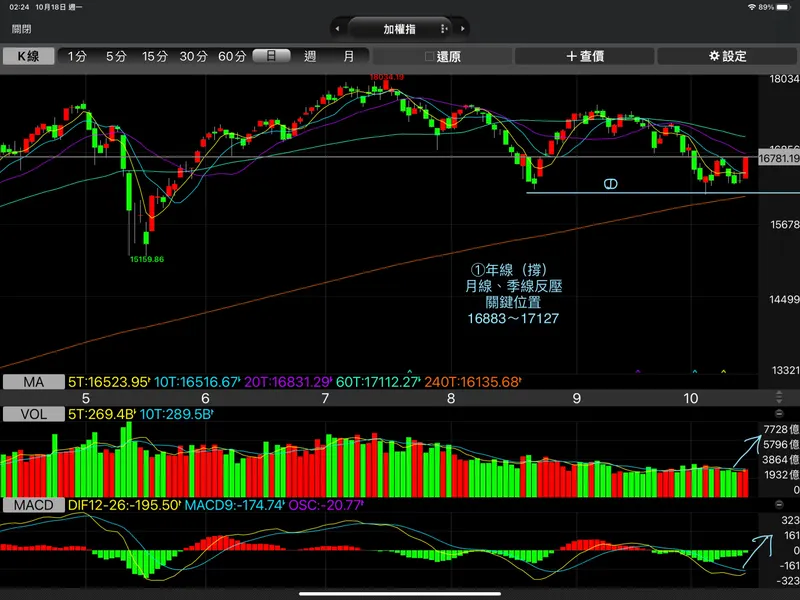The height and width of the screenshot is (600, 800).
Task: Switch to 週 weekly timeframe
Action: click(310, 56)
